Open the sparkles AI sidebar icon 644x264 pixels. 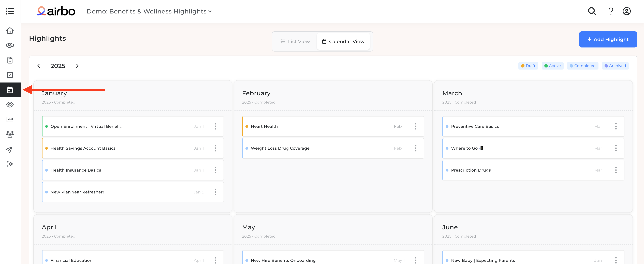click(x=10, y=164)
